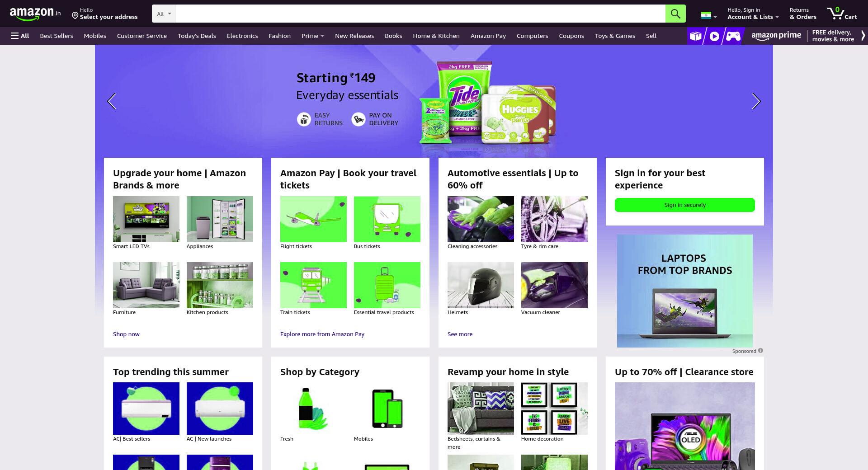Go to next hero banner slide
This screenshot has width=868, height=470.
tap(756, 101)
